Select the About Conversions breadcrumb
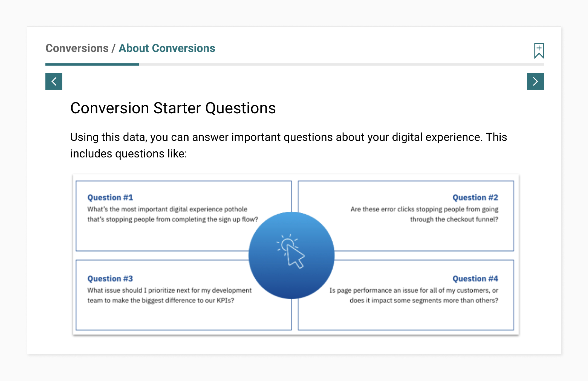 [167, 48]
